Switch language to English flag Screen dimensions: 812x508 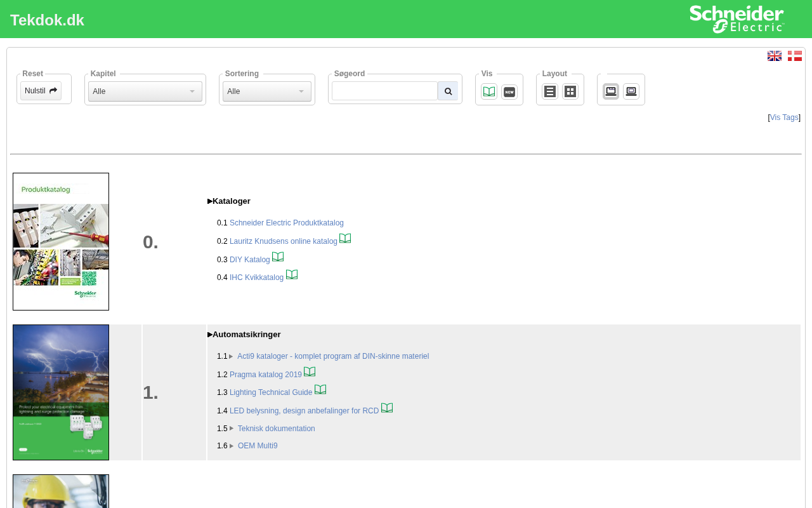pyautogui.click(x=774, y=56)
